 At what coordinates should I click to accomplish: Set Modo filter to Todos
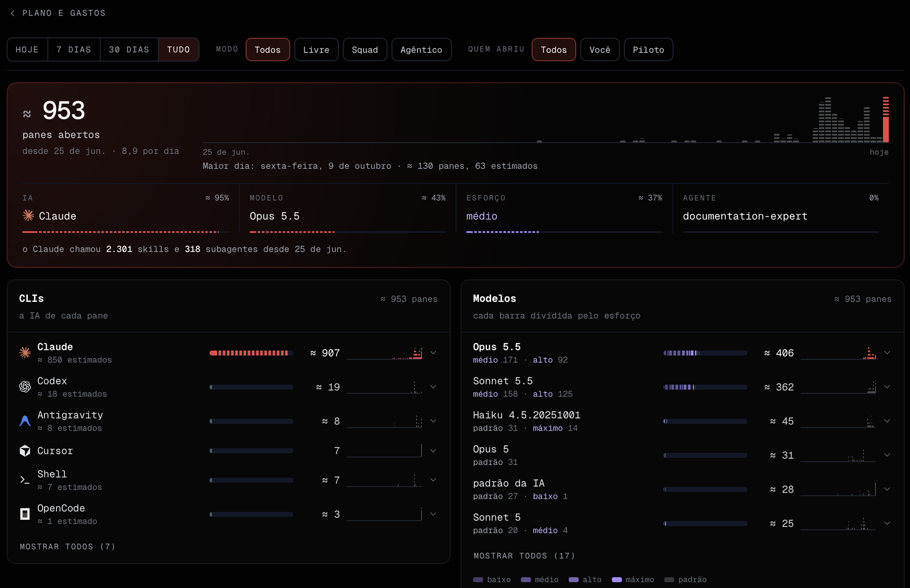click(268, 49)
